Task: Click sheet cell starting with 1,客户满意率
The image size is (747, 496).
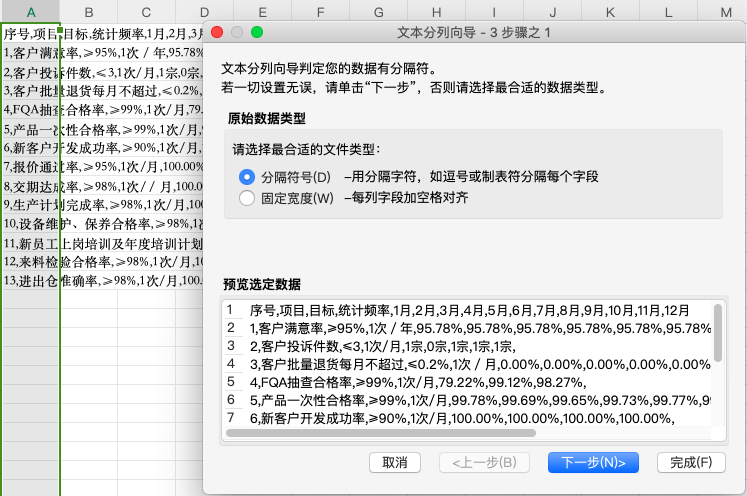Action: [30, 52]
